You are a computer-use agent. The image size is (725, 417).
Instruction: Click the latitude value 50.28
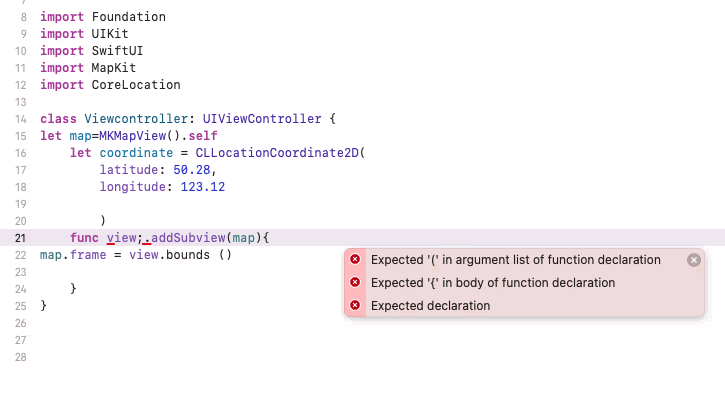[x=192, y=170]
